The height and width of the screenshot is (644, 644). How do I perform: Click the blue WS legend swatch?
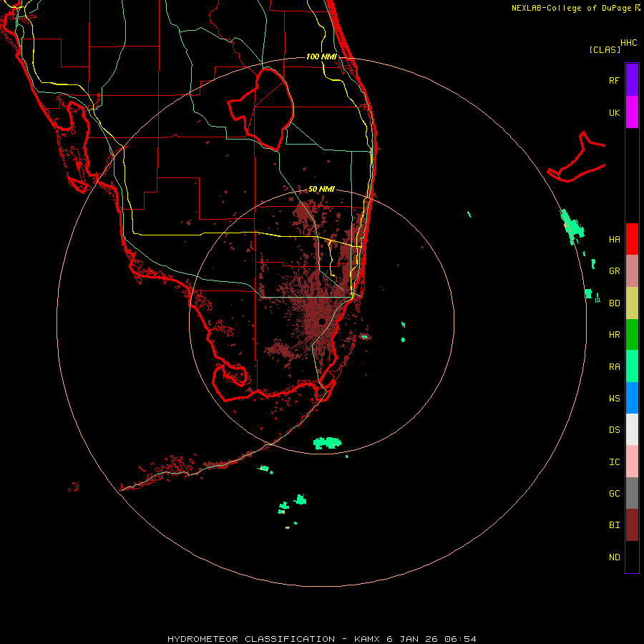coord(632,398)
